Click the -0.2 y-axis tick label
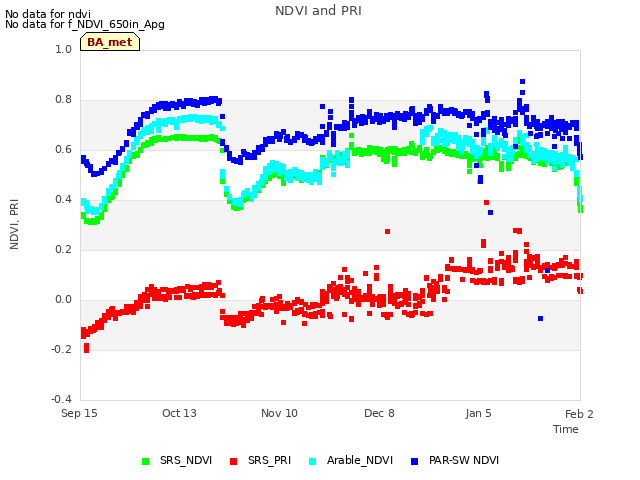 click(61, 349)
